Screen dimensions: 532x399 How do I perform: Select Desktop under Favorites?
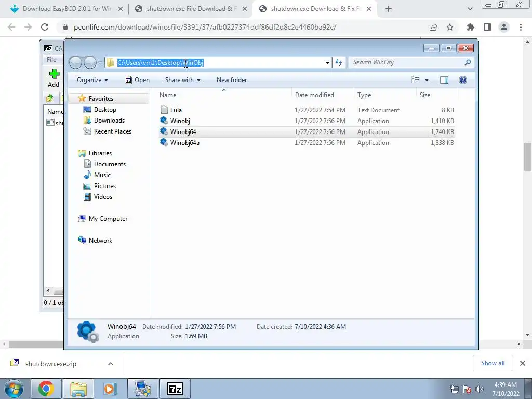point(105,109)
